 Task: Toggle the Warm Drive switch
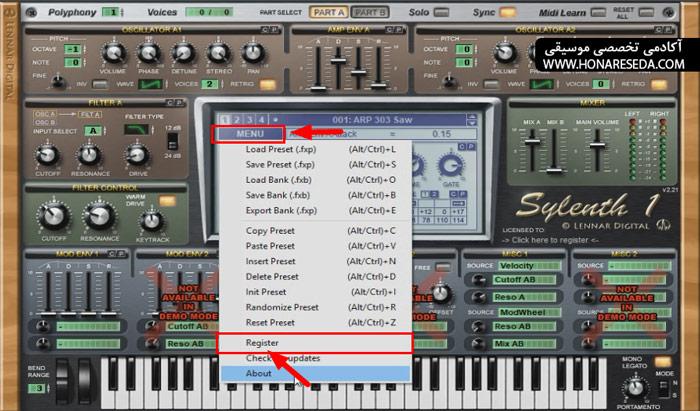click(x=167, y=202)
